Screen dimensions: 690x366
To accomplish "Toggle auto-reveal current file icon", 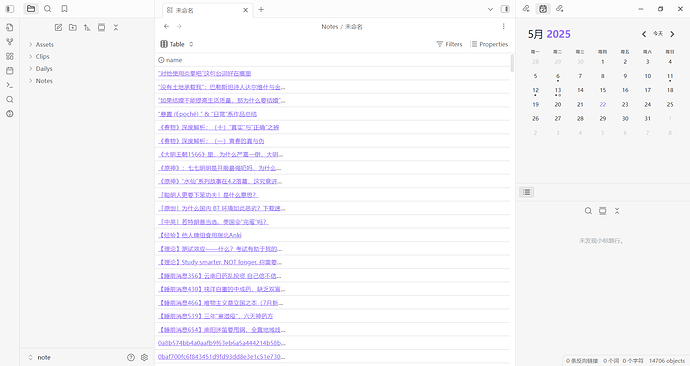I will tap(101, 27).
